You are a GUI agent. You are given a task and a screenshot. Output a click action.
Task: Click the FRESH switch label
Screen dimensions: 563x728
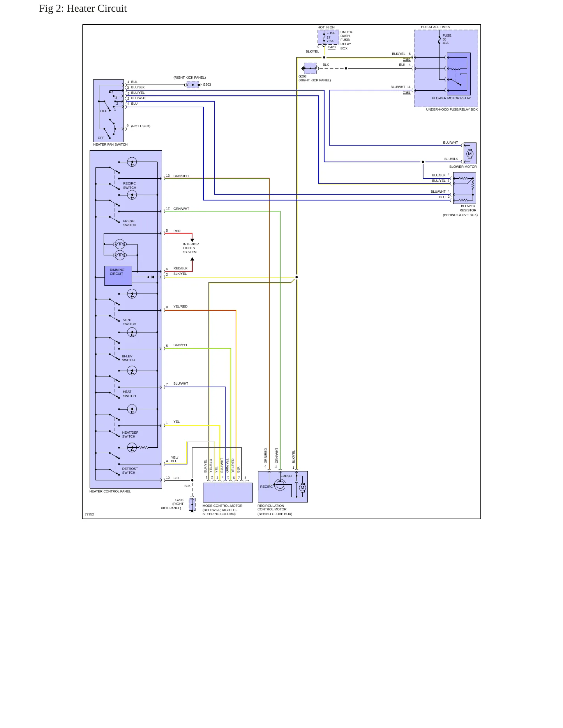point(130,223)
